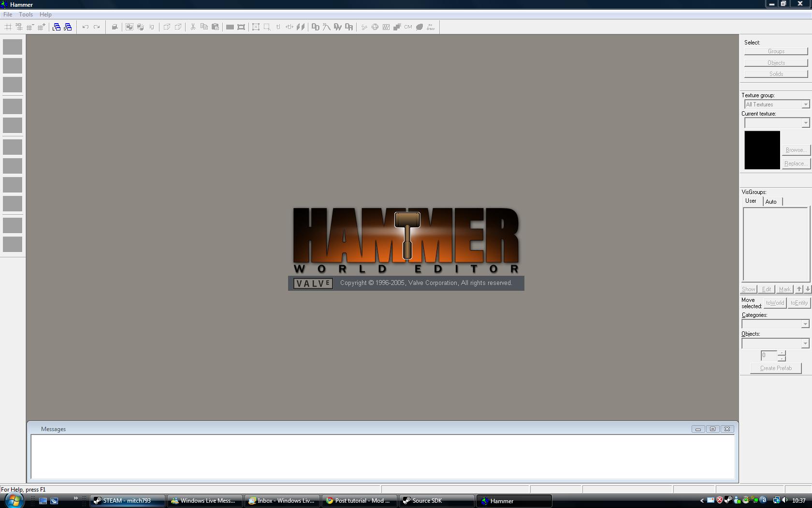Click the VisGroups Edit button
The width and height of the screenshot is (812, 508).
(x=767, y=289)
